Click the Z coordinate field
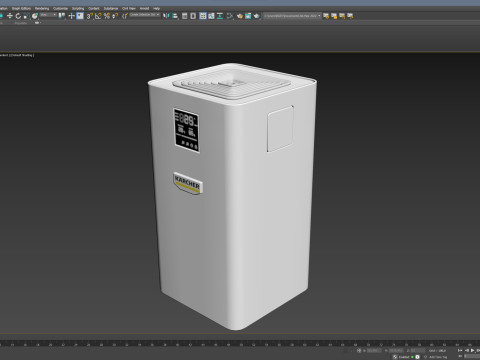 417,351
